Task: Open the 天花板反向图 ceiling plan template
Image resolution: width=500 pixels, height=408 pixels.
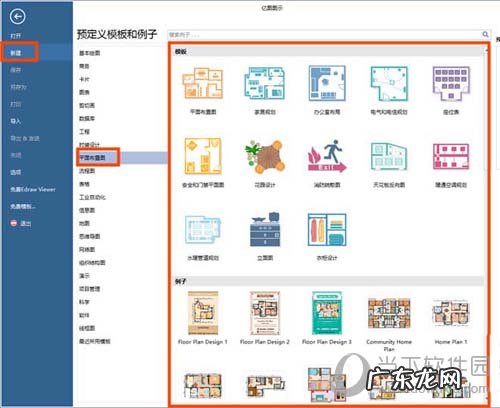Action: pyautogui.click(x=389, y=156)
